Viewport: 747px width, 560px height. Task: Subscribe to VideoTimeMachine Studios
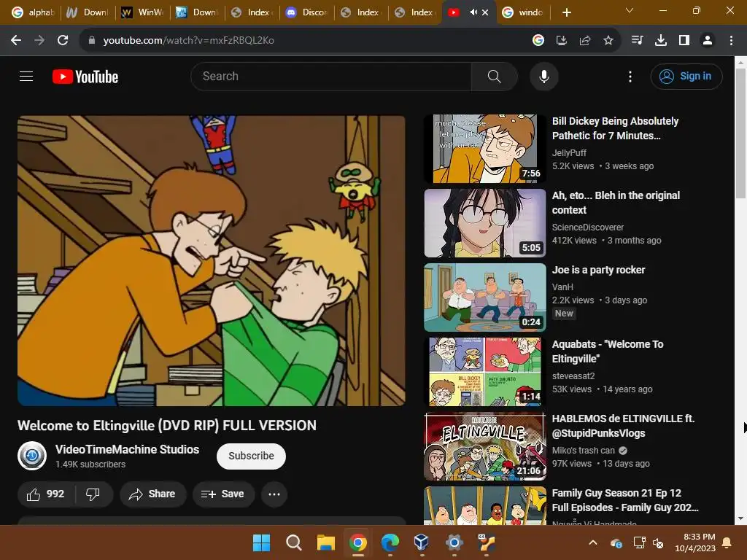coord(251,456)
